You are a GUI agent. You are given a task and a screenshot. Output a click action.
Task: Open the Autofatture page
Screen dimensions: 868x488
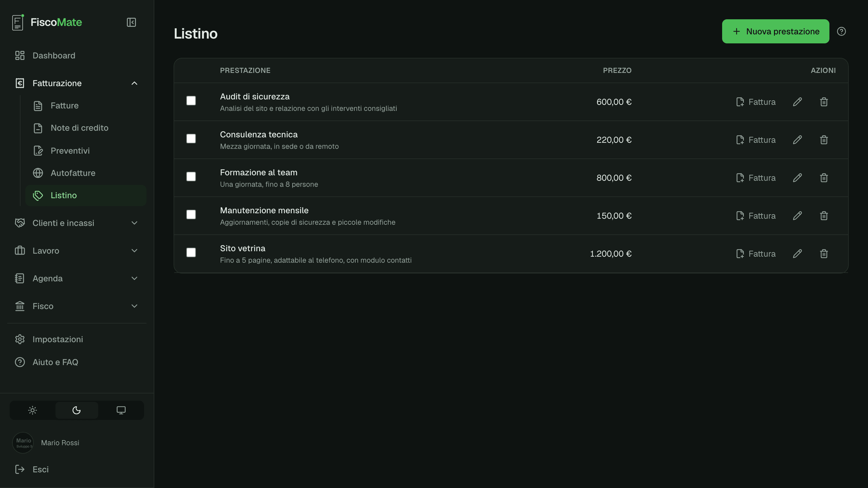(x=86, y=173)
